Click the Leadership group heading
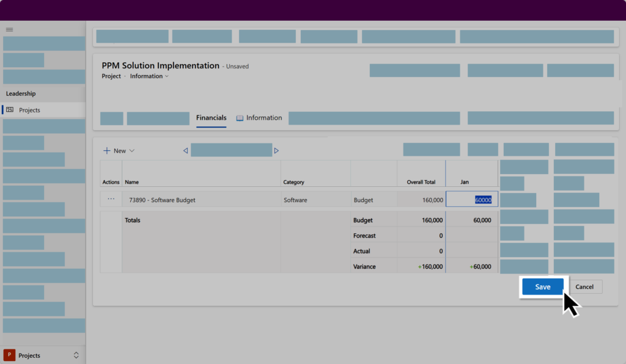Viewport: 626px width, 364px height. coord(21,93)
